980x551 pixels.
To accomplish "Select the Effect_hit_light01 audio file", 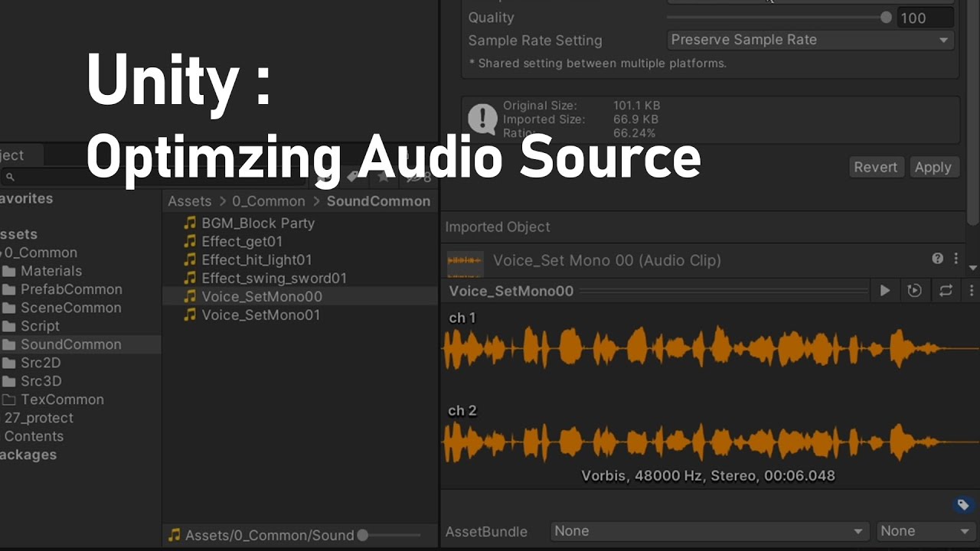I will 256,259.
